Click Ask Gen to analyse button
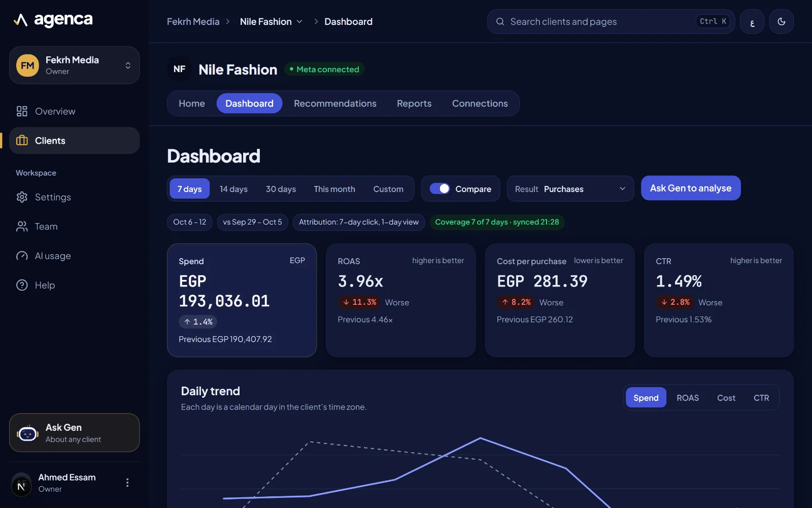This screenshot has width=812, height=508. point(691,188)
